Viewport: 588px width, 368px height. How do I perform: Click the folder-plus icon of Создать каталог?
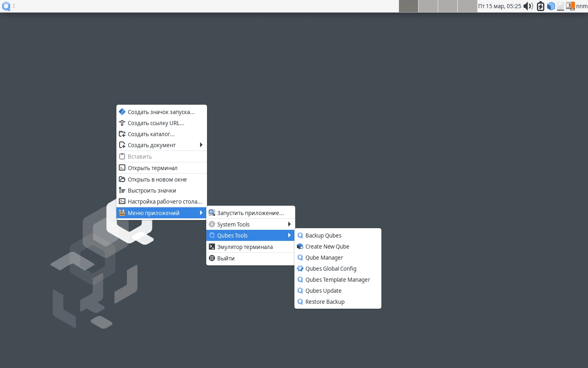pyautogui.click(x=122, y=134)
